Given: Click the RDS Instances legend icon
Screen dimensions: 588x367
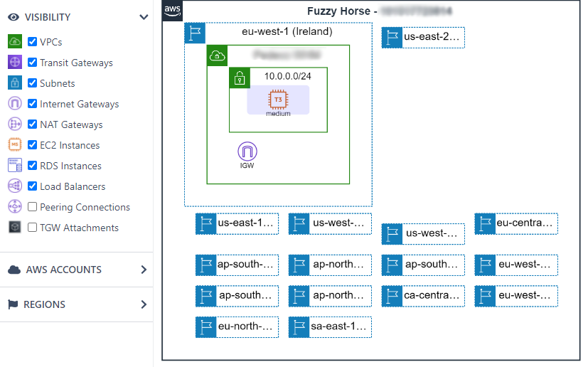Looking at the screenshot, I should coord(15,165).
